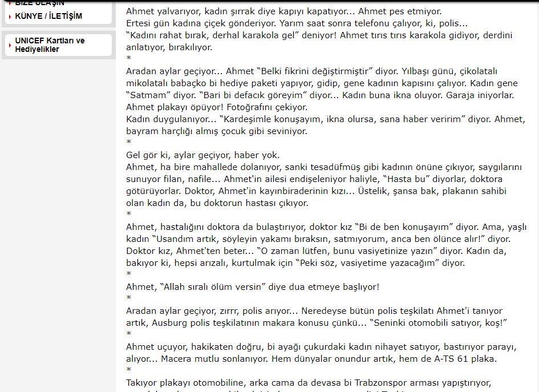Click the line starting "götürüyorlar. Doktor, Ahmet'in kayınbiraderinin"

(x=316, y=191)
